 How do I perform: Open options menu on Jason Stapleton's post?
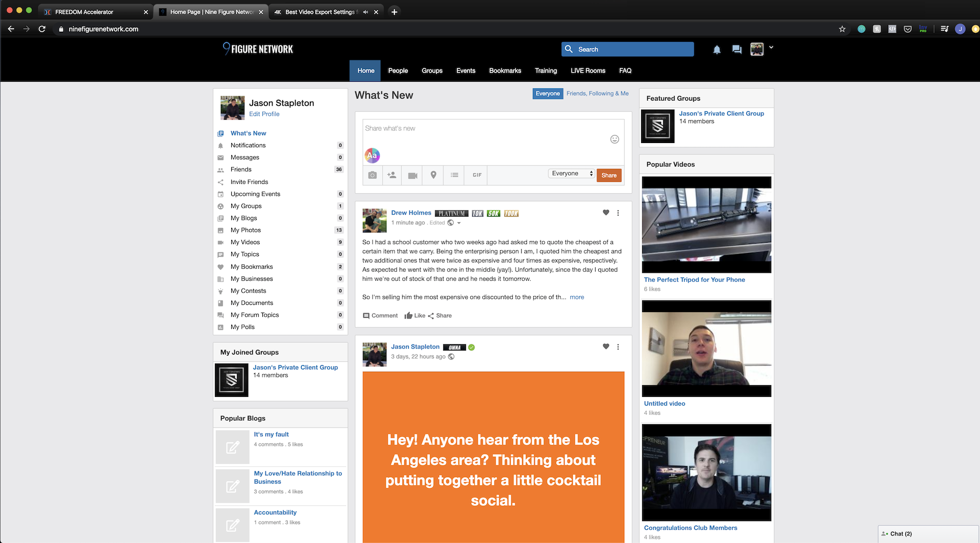pyautogui.click(x=618, y=347)
